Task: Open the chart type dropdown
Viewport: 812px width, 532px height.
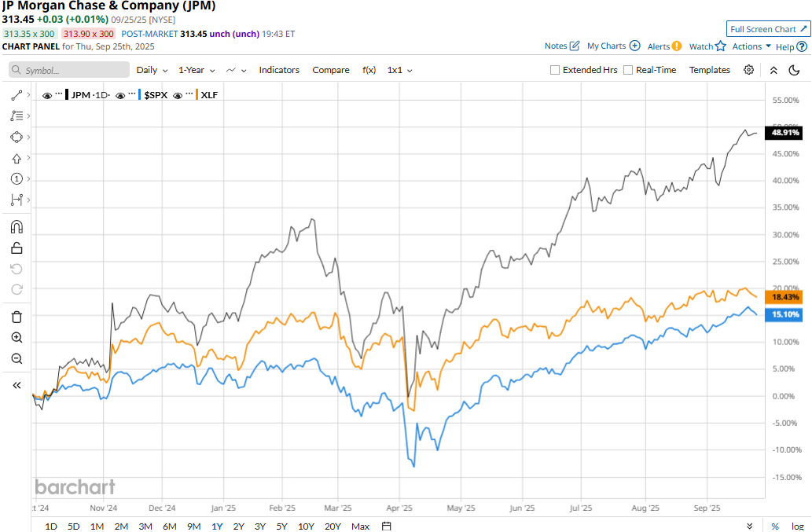Action: [x=236, y=70]
